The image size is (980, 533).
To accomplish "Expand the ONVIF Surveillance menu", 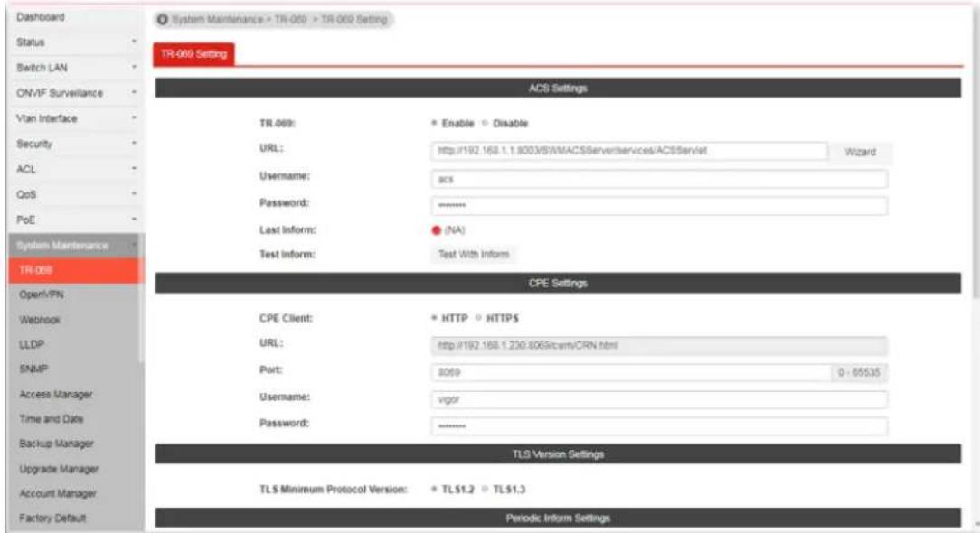I will click(x=75, y=93).
